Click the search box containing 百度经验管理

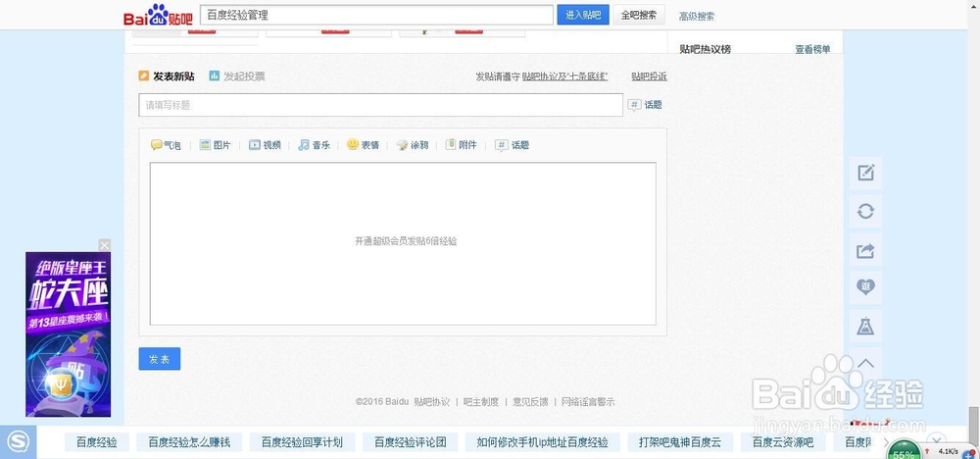[x=376, y=15]
